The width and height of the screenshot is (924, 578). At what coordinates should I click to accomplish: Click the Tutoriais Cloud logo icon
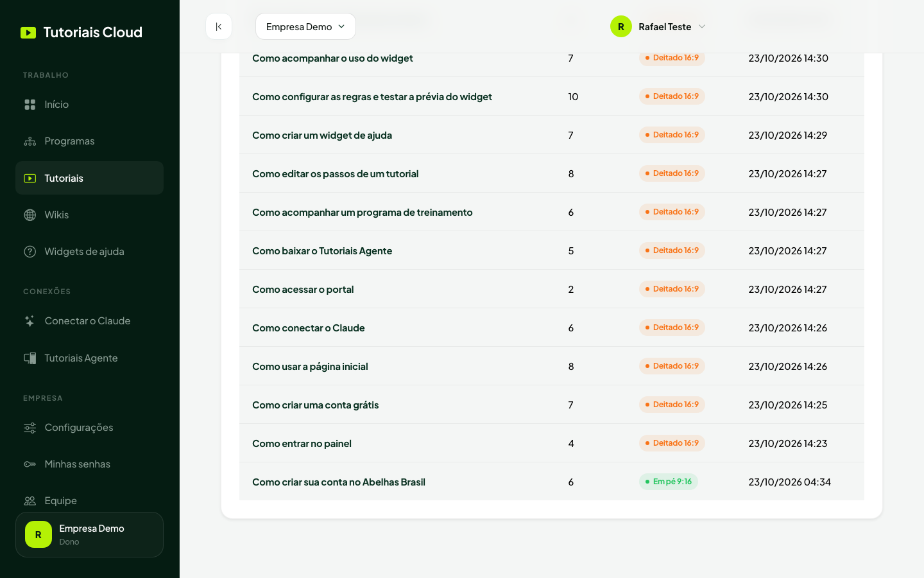tap(28, 33)
